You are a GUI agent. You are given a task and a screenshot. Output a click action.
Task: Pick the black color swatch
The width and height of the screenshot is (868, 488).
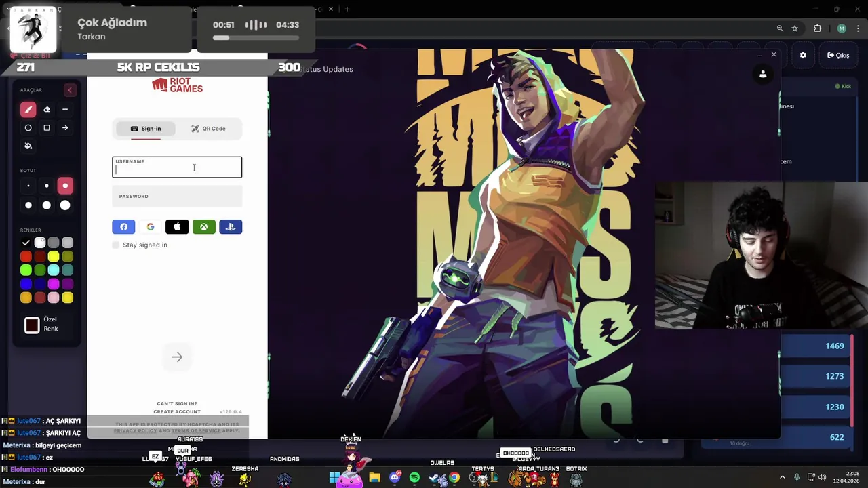click(26, 243)
